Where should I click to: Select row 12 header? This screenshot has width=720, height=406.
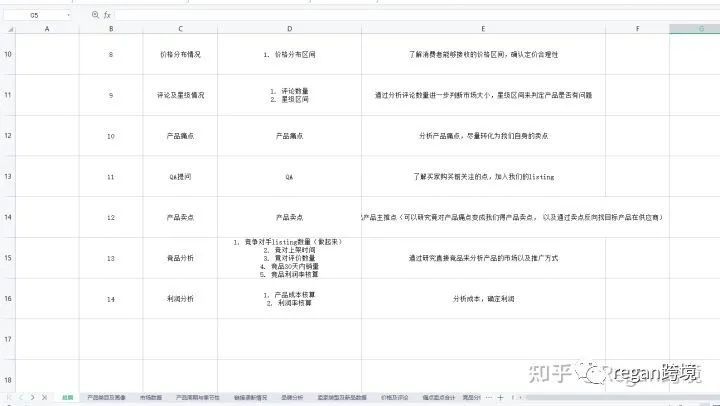(x=8, y=136)
